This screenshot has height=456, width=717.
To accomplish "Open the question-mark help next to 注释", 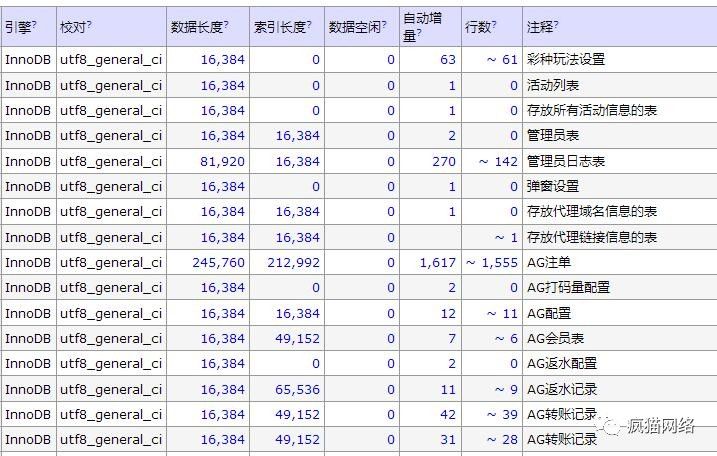I will click(556, 23).
